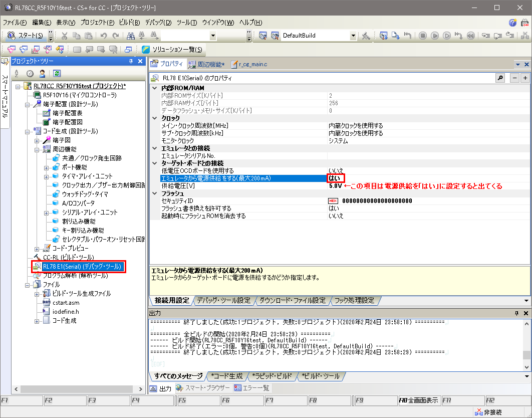Click the CPU reset rewind icon
The width and height of the screenshot is (532, 418).
click(470, 36)
